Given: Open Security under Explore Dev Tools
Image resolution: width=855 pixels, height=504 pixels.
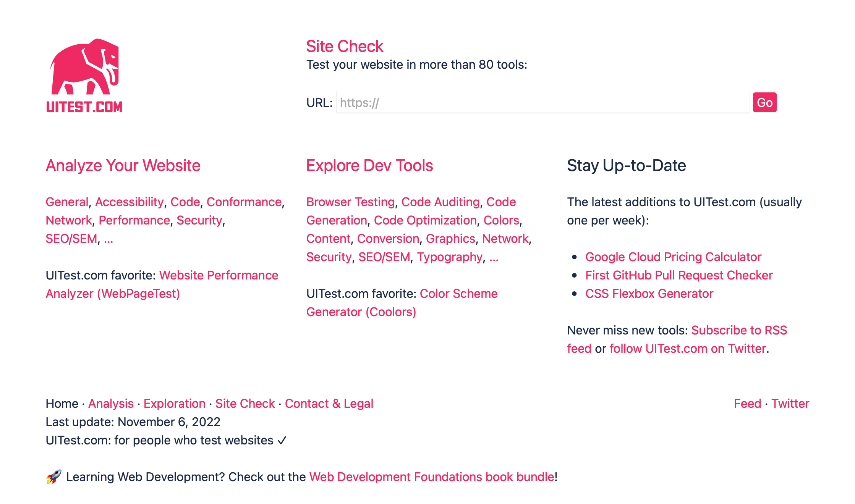Looking at the screenshot, I should (329, 257).
